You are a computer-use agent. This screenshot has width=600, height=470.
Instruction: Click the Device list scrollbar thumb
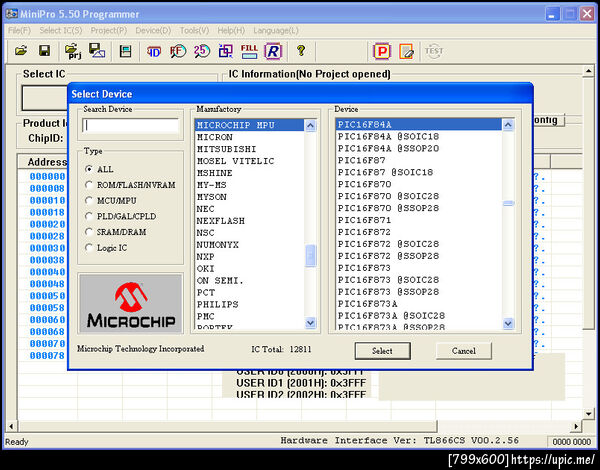(508, 203)
